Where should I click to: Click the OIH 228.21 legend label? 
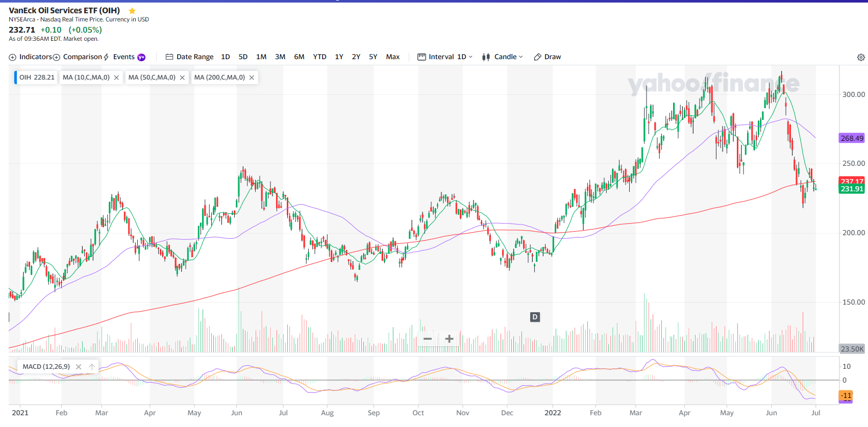(x=37, y=78)
